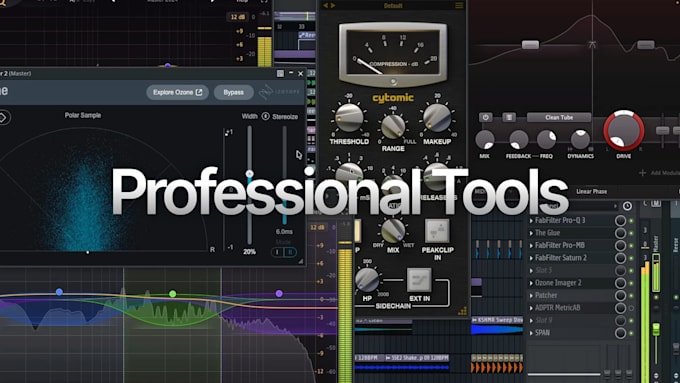Select Stereoize mode I button
Screen dimensions: 680x383
coord(278,252)
